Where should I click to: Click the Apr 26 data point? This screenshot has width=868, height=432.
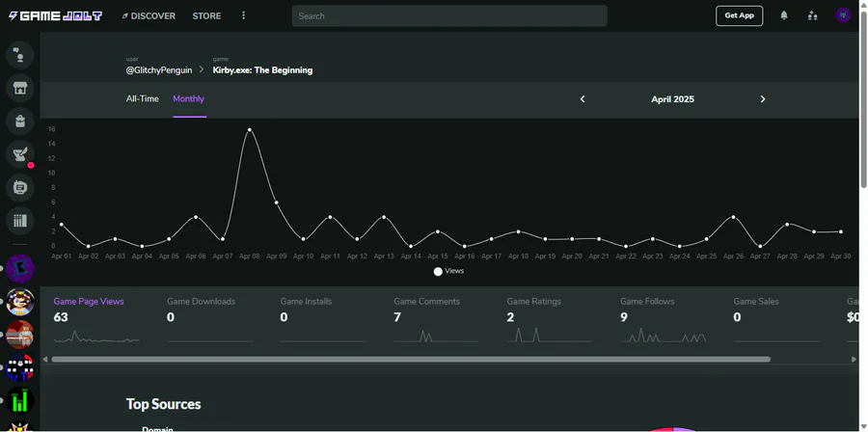point(734,217)
